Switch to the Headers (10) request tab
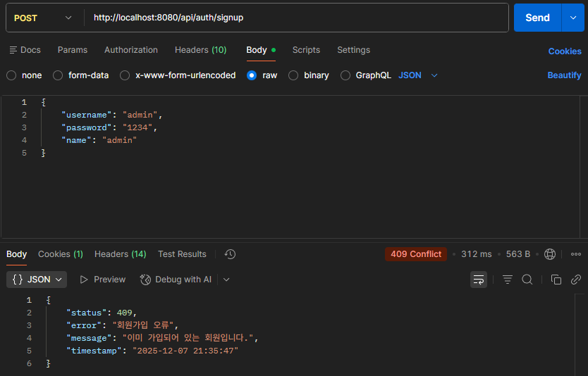Image resolution: width=588 pixels, height=376 pixels. 201,50
